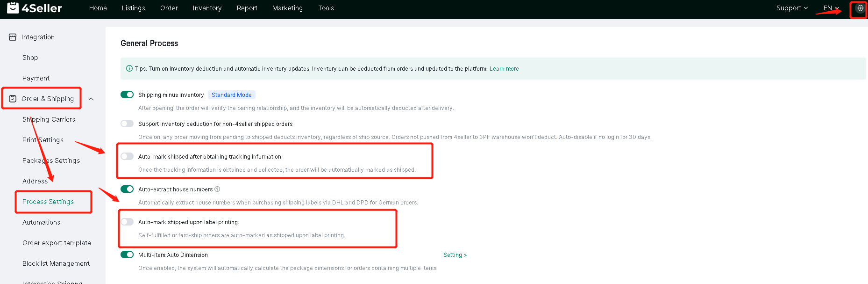The width and height of the screenshot is (868, 284).
Task: Open Order export template
Action: coord(57,243)
